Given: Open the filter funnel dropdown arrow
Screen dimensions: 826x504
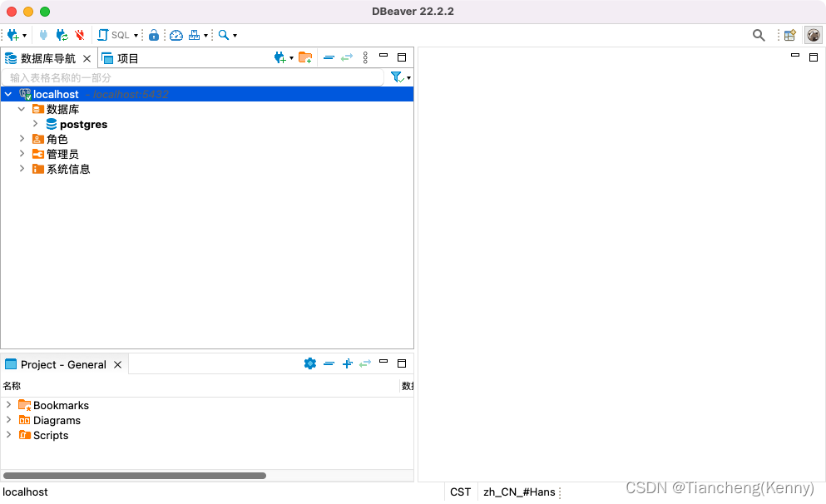Looking at the screenshot, I should pyautogui.click(x=408, y=78).
